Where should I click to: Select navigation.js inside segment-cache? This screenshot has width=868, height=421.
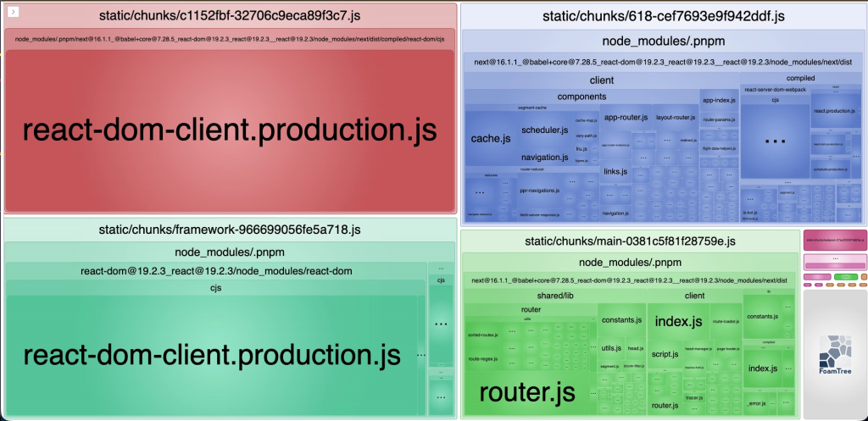[545, 157]
